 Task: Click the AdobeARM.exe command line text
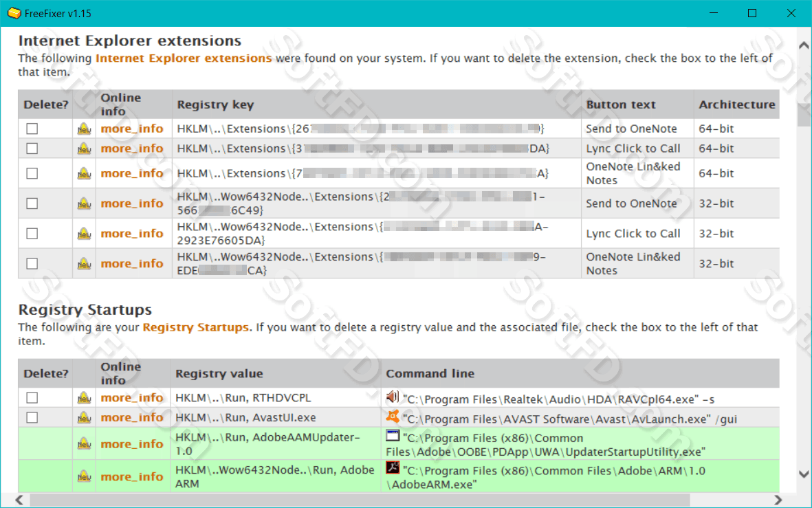click(545, 478)
